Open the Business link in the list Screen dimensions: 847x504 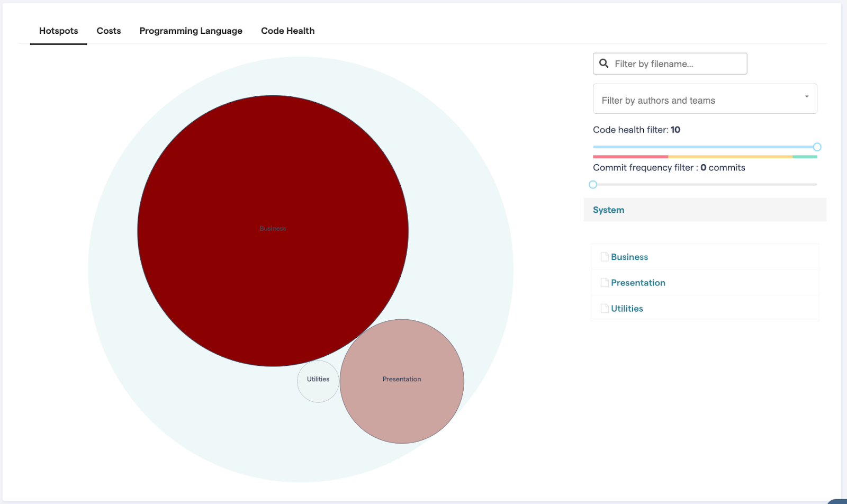click(629, 257)
